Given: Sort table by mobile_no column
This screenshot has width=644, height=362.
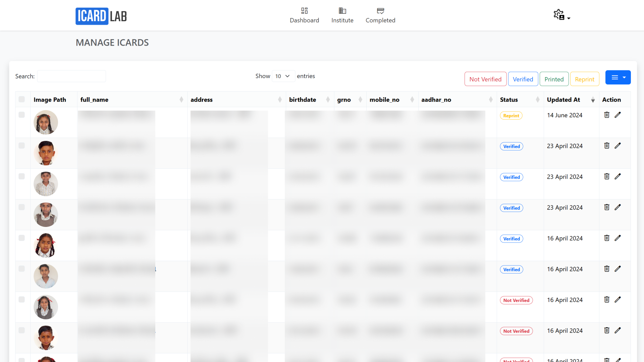Looking at the screenshot, I should (x=392, y=100).
